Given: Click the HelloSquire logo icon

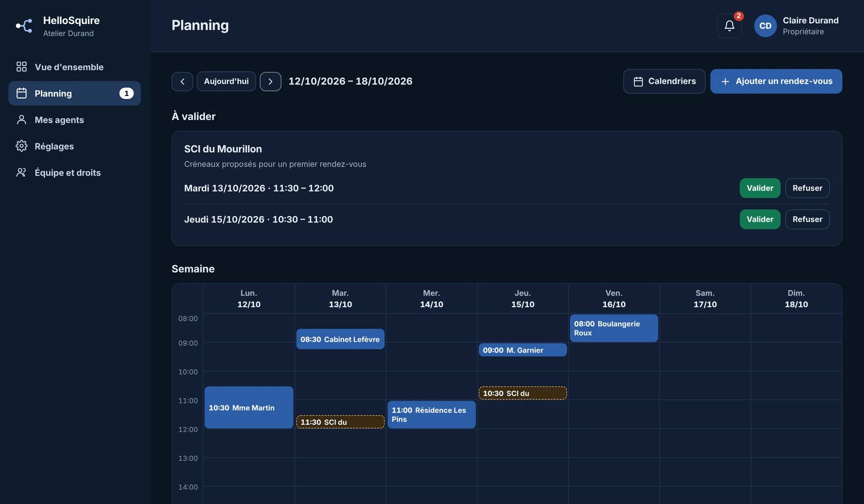Looking at the screenshot, I should (x=24, y=26).
